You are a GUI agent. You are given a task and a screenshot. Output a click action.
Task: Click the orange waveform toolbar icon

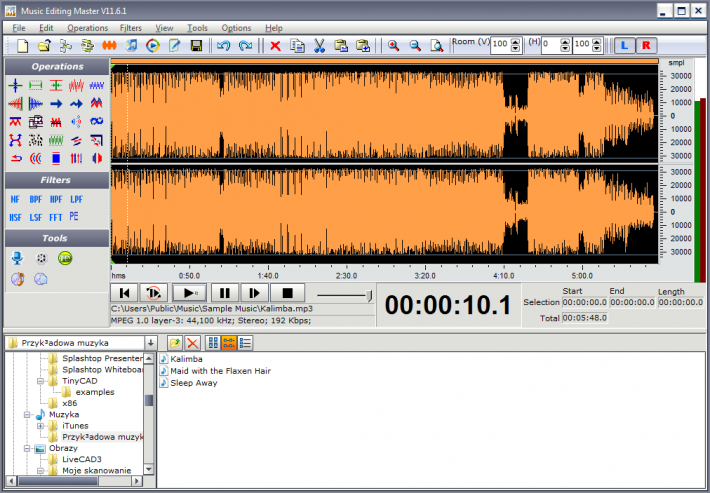pyautogui.click(x=109, y=45)
